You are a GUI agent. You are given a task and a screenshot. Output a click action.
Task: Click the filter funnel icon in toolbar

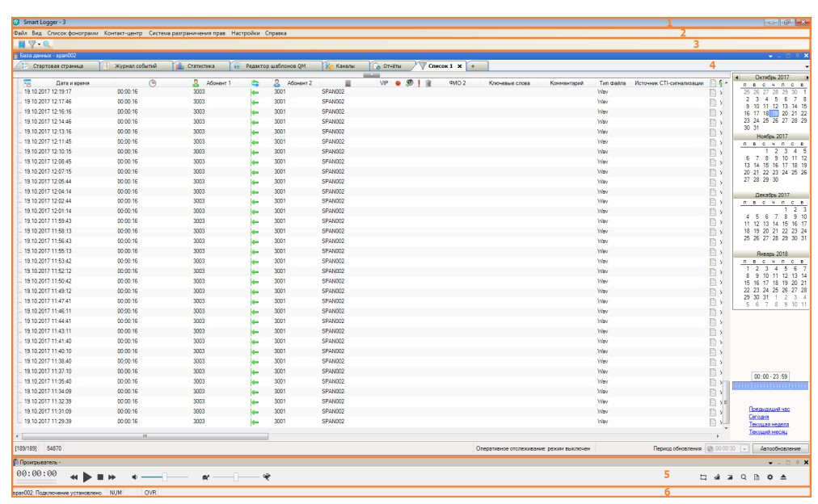[x=32, y=43]
